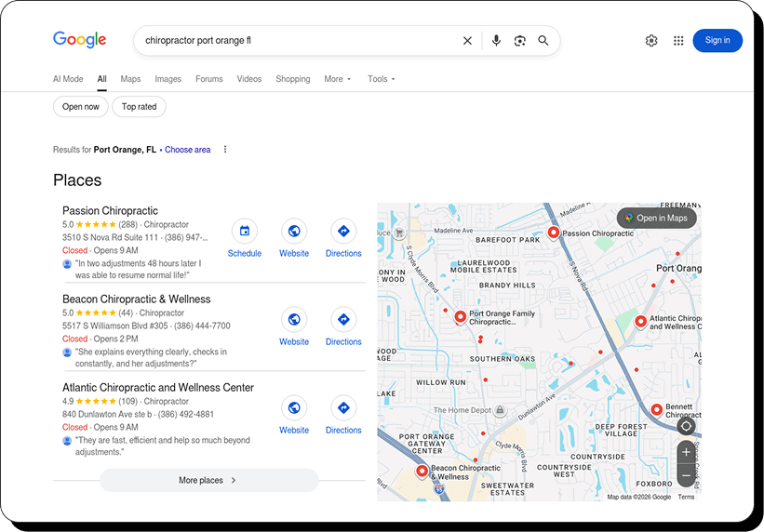Switch to Shopping tab
This screenshot has width=764, height=532.
[293, 79]
